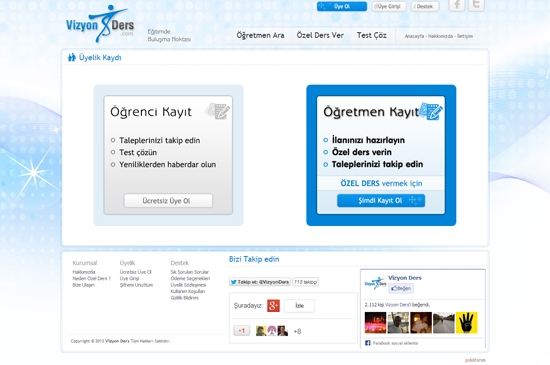Open Hakkımızda in top navigation
Screen dimensions: 550x365
[x=440, y=36]
